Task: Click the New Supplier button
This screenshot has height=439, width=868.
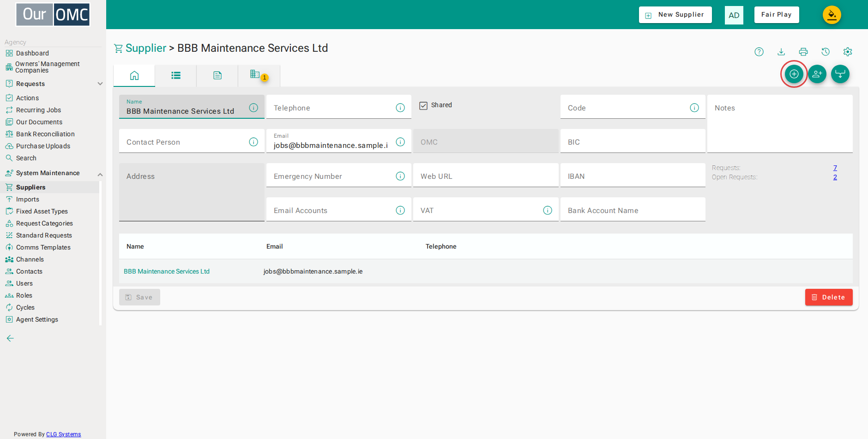Action: (x=675, y=15)
